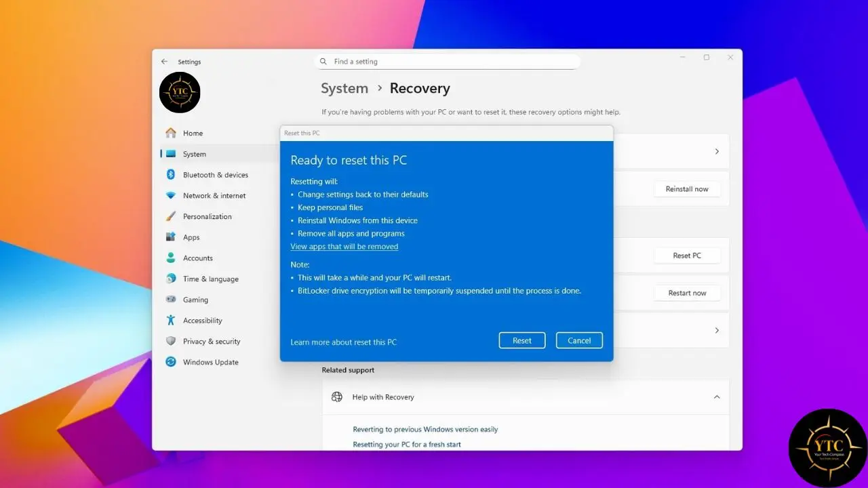The image size is (868, 488).
Task: Open Resetting your PC for a fresh start link
Action: (407, 445)
